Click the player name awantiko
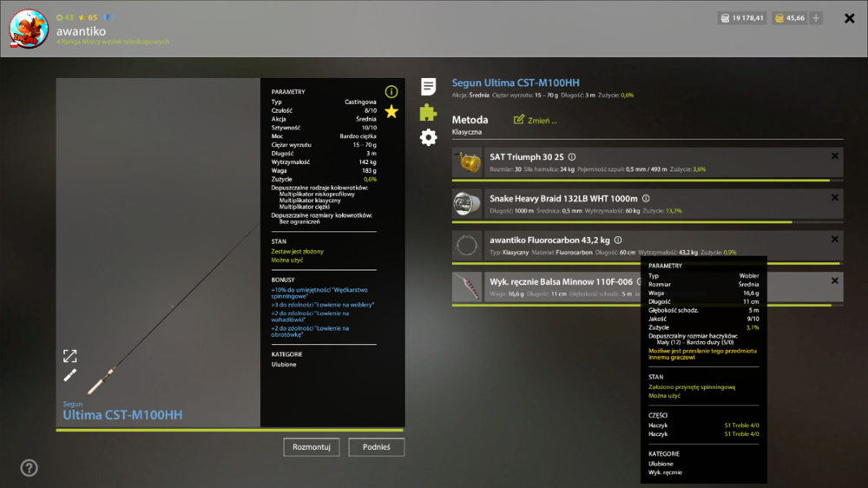868x488 pixels. (81, 31)
